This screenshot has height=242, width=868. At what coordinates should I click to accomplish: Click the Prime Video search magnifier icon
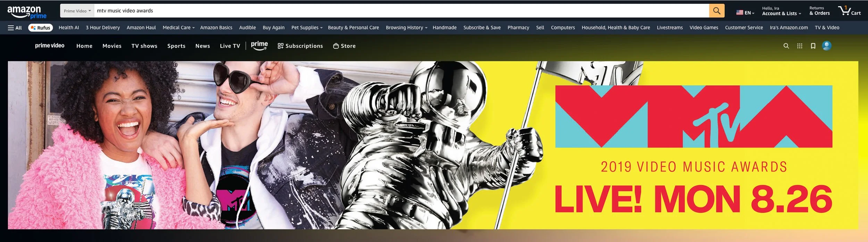(786, 46)
